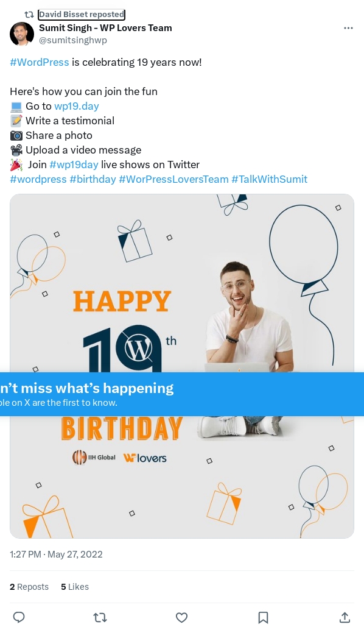364x627 pixels.
Task: Share the post via the upload arrow icon
Action: [x=345, y=617]
